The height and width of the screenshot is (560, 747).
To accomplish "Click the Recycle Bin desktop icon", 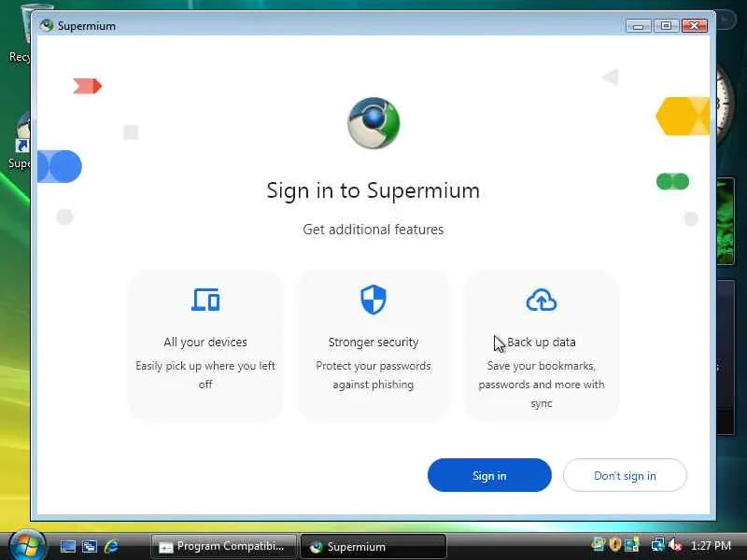I will pyautogui.click(x=26, y=24).
